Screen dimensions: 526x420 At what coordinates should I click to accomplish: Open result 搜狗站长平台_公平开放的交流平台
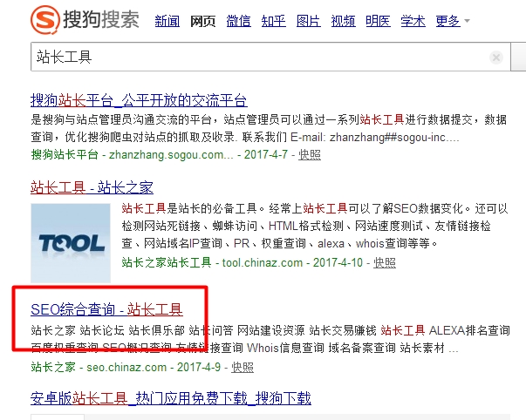click(x=139, y=100)
